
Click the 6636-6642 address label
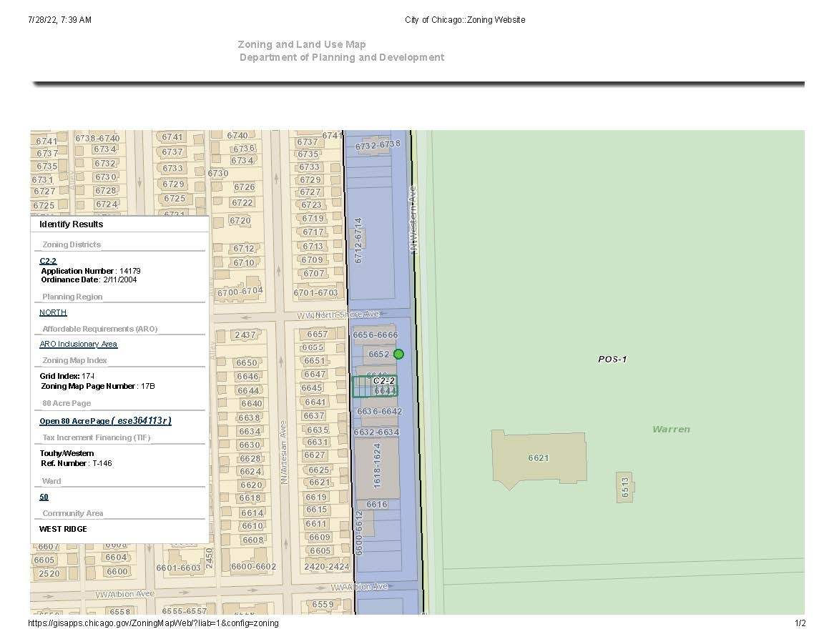click(x=379, y=411)
